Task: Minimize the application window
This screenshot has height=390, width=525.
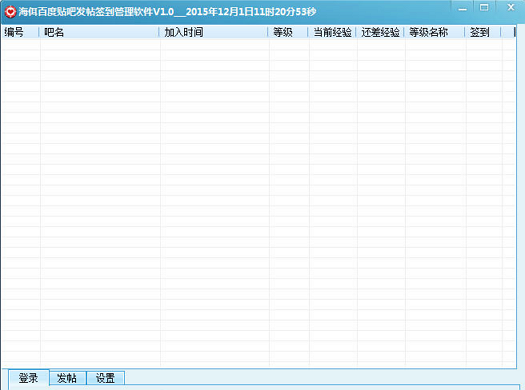Action: pyautogui.click(x=462, y=8)
